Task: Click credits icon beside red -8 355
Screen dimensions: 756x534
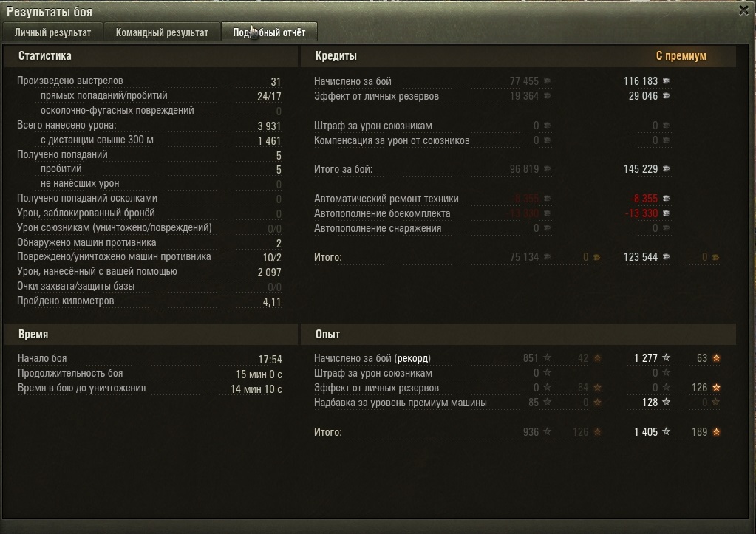Action: (x=666, y=198)
